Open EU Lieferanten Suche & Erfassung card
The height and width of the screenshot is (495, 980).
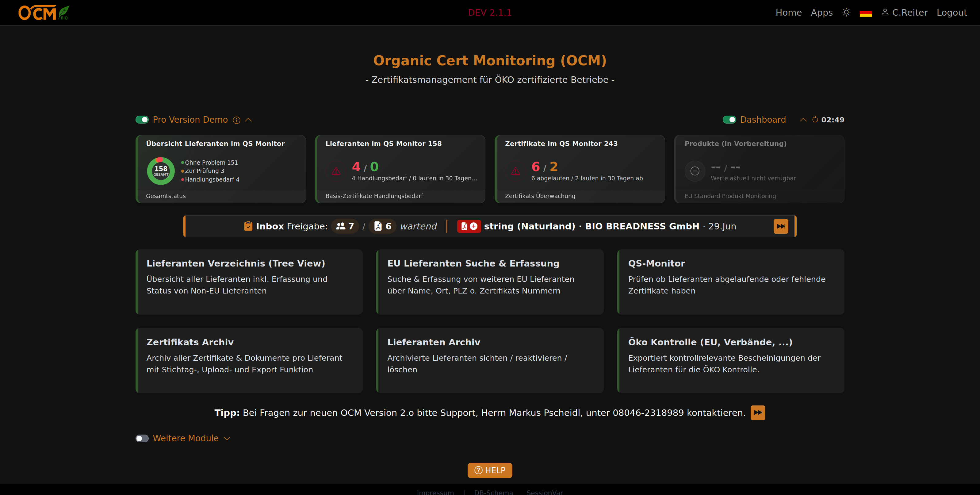(x=490, y=282)
